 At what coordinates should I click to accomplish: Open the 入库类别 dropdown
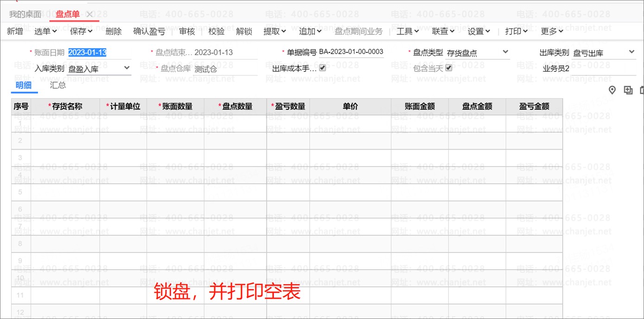[x=99, y=69]
